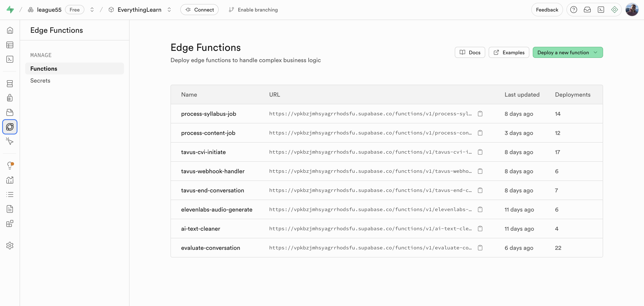Copy URL of evaluate-conversation function
Image resolution: width=644 pixels, height=306 pixels.
pyautogui.click(x=480, y=248)
